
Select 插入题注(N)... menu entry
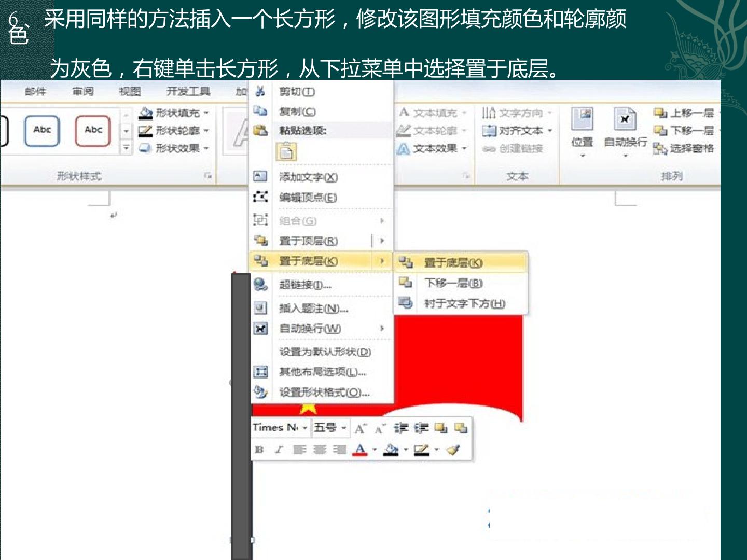tap(313, 309)
